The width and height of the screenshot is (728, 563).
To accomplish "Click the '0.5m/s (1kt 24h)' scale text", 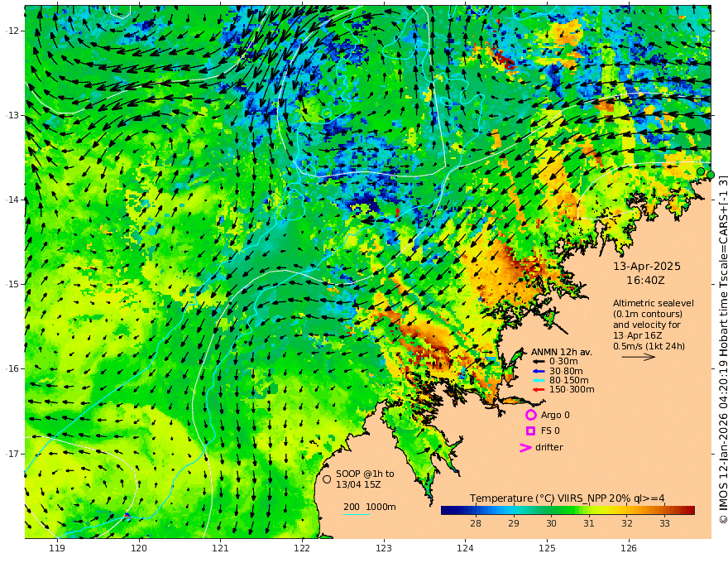I will coord(649,347).
